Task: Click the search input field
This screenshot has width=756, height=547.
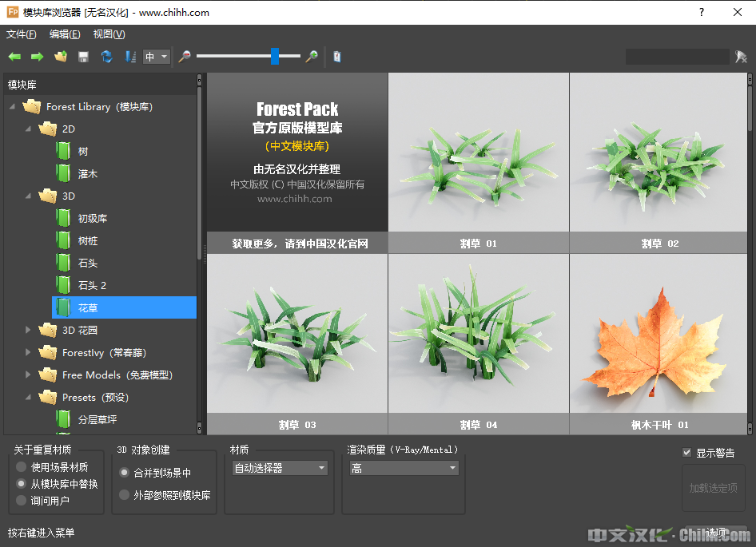Action: (x=676, y=57)
